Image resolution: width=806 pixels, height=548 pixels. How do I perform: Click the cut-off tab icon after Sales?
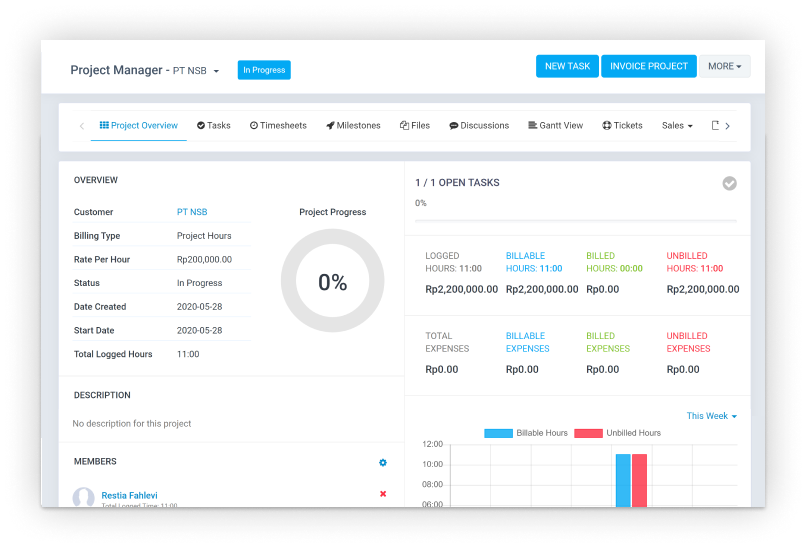[x=715, y=125]
